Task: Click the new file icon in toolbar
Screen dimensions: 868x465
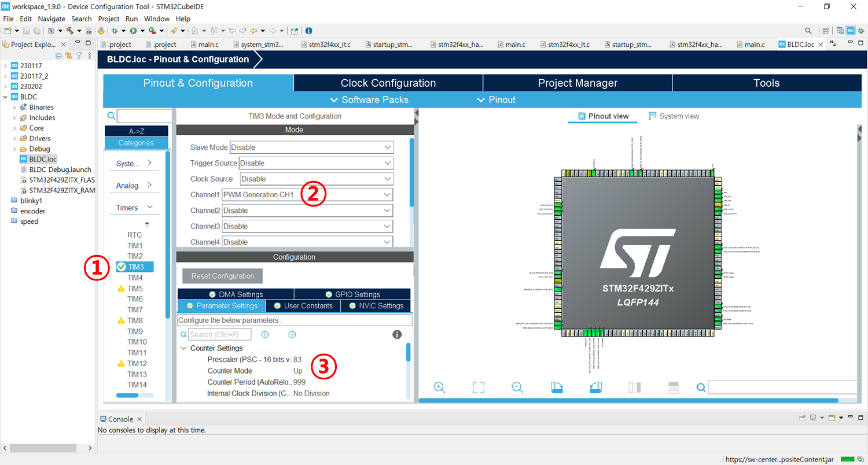Action: click(8, 31)
